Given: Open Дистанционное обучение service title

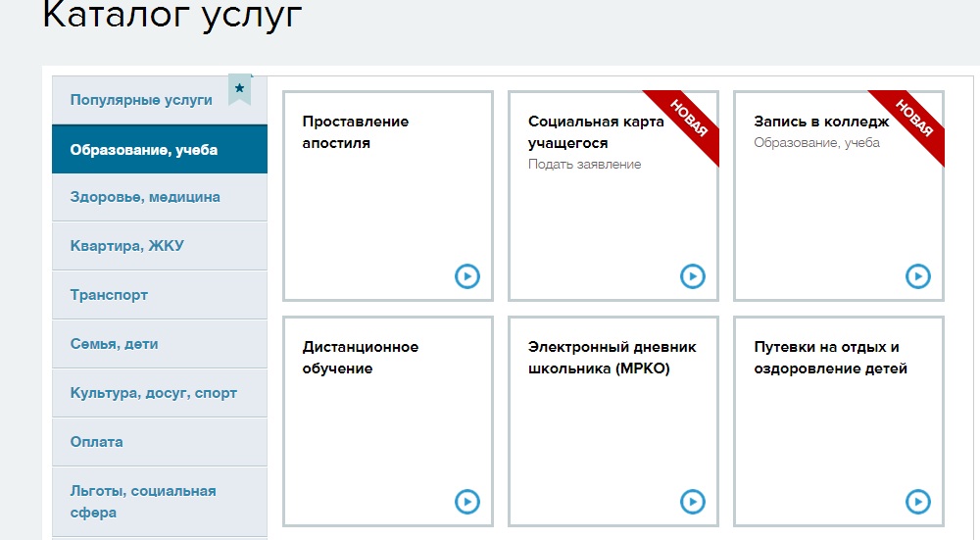Looking at the screenshot, I should point(360,358).
